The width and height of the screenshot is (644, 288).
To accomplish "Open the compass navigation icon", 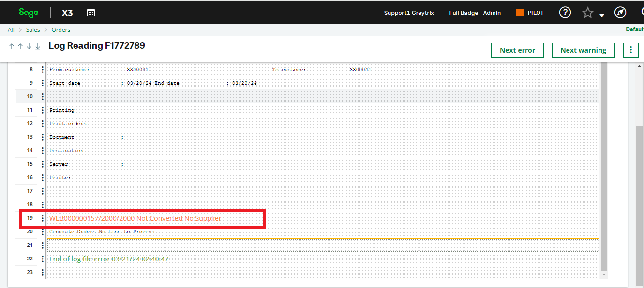I will 620,13.
